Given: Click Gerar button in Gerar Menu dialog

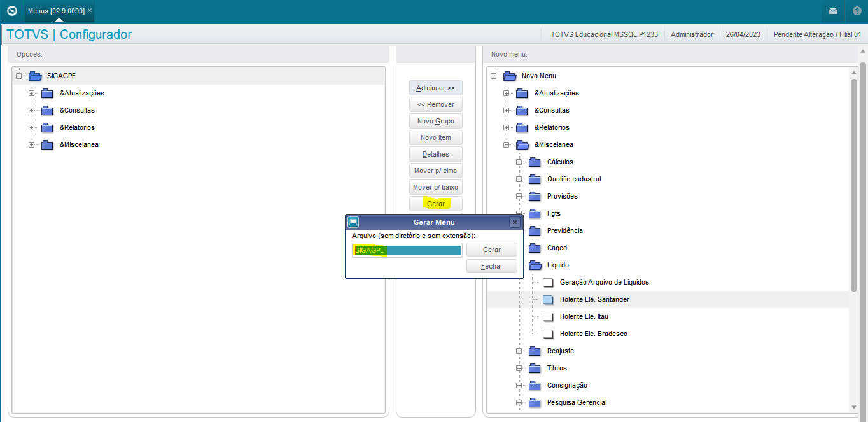Looking at the screenshot, I should (x=492, y=250).
